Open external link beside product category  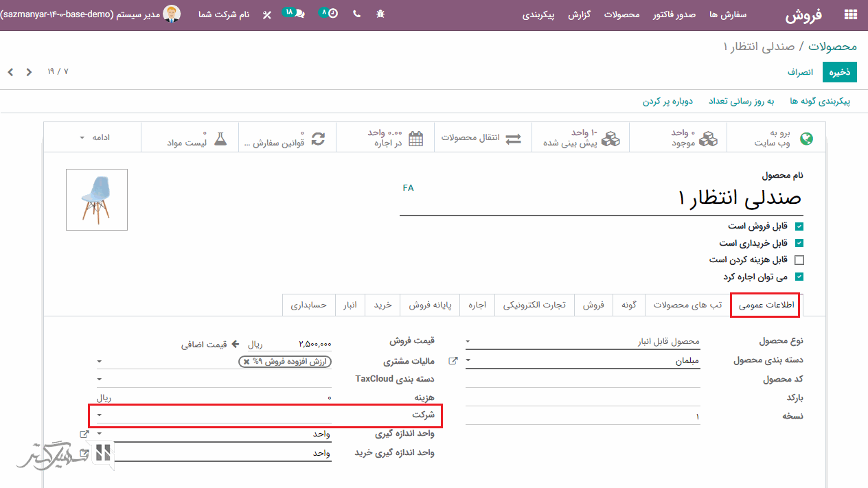point(453,360)
